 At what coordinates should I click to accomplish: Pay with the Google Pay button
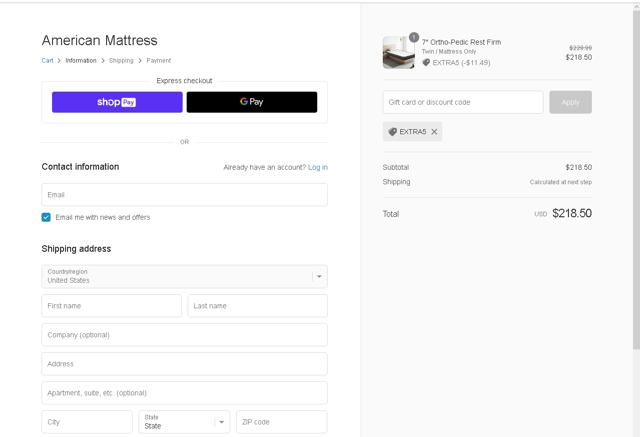[x=252, y=102]
